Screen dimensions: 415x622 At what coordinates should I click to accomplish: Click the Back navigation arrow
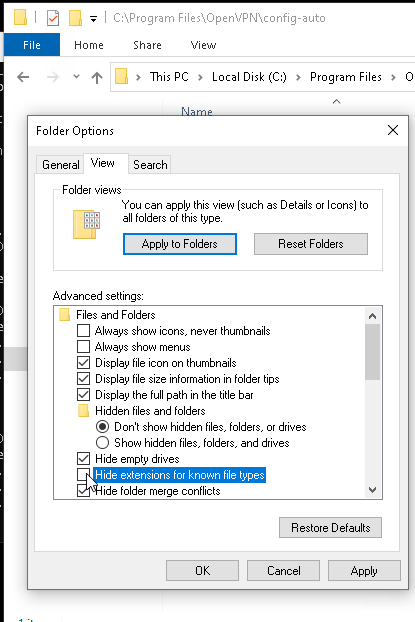coord(23,77)
